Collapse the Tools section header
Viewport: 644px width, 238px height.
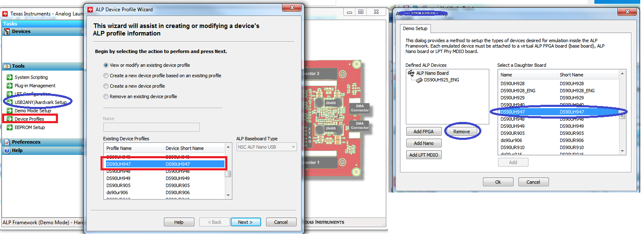43,66
